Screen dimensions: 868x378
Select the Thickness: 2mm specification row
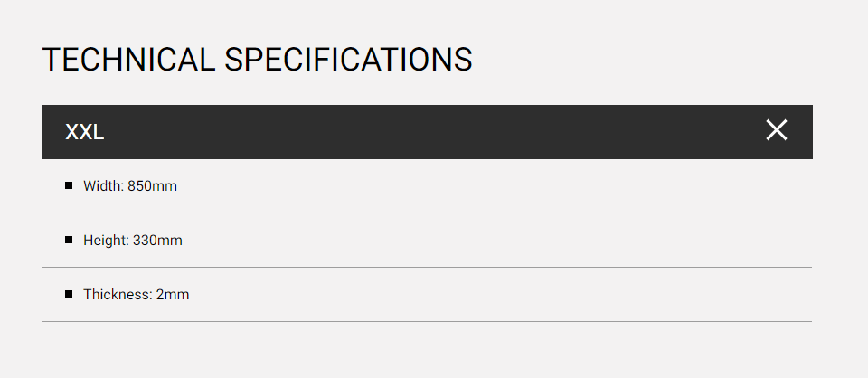427,295
